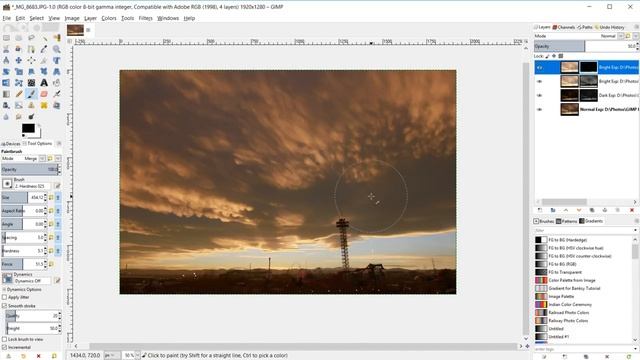Select the Eraser tool

(44, 94)
